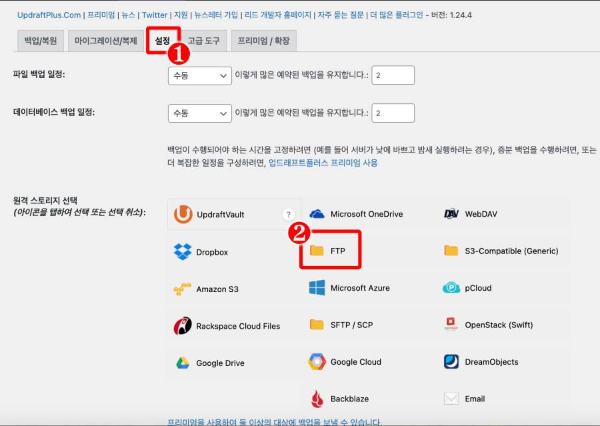Switch to the 프리미엄 / 확장 tab
600x426 pixels.
(x=264, y=41)
